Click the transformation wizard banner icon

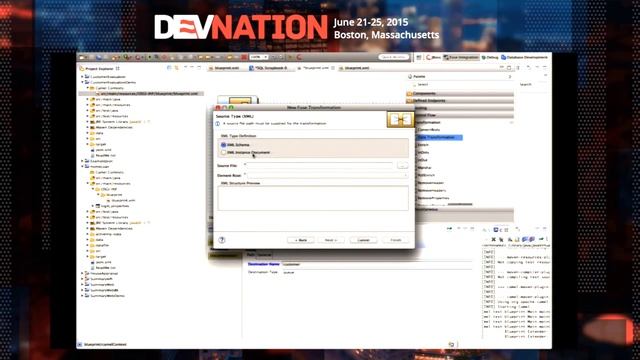[x=400, y=120]
